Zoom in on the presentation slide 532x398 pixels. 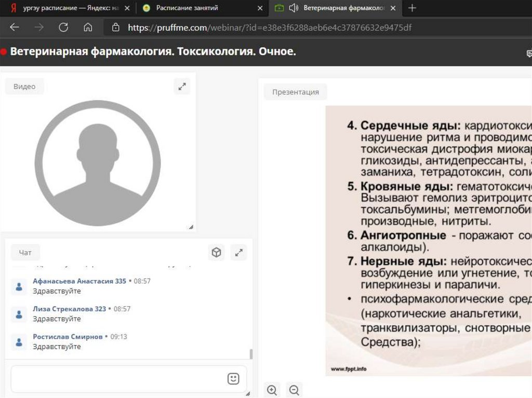[272, 390]
